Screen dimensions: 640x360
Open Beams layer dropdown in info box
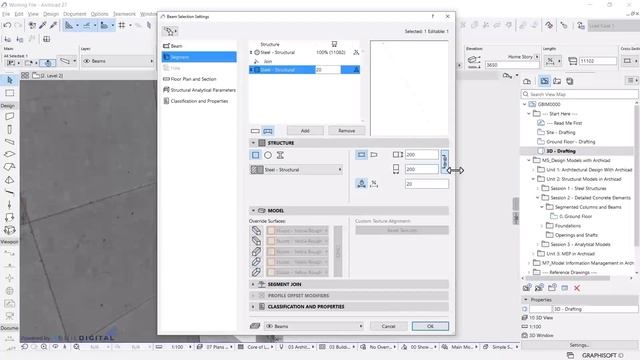coord(118,61)
